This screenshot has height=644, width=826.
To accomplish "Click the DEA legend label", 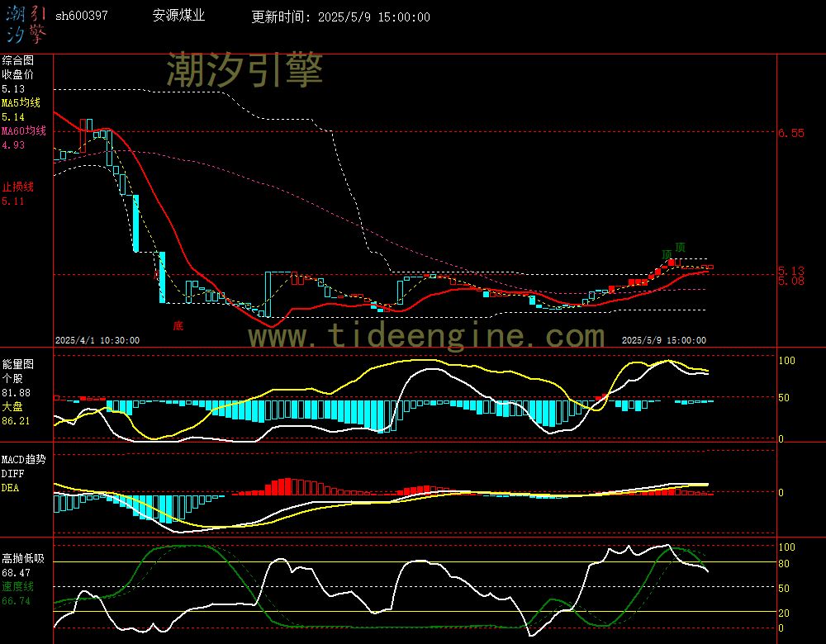I will coord(10,488).
